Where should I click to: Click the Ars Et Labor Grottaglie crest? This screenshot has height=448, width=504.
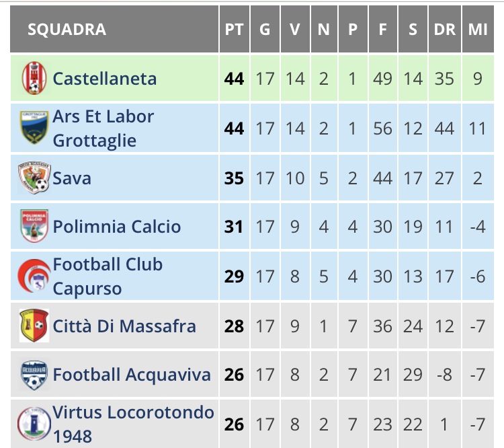[x=34, y=127]
